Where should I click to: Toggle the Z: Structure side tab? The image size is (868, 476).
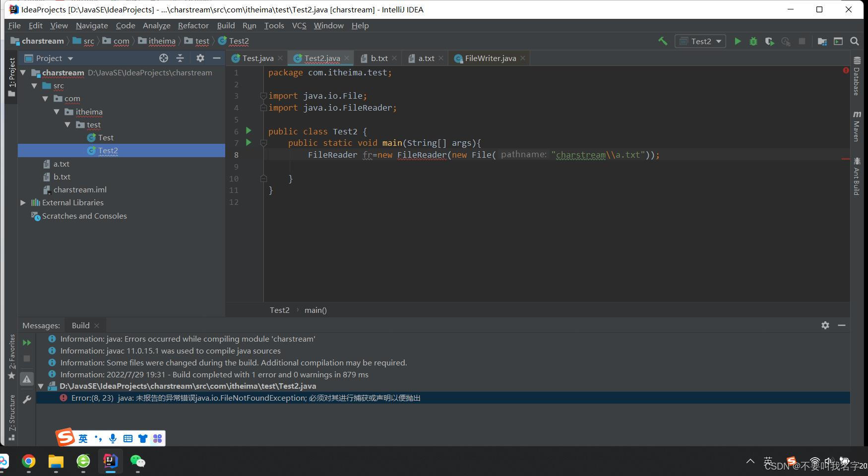pyautogui.click(x=11, y=417)
